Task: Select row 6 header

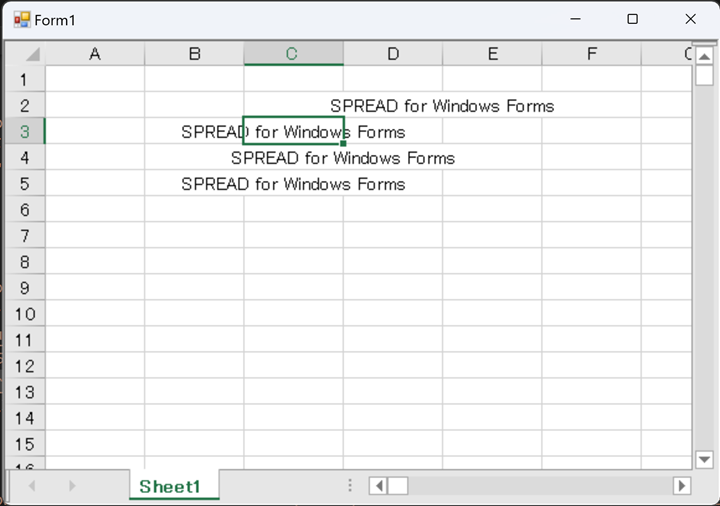Action: [x=25, y=210]
